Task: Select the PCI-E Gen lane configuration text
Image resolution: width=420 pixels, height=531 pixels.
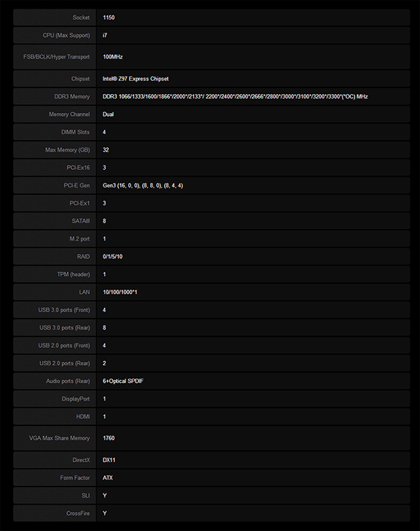Action: (143, 185)
